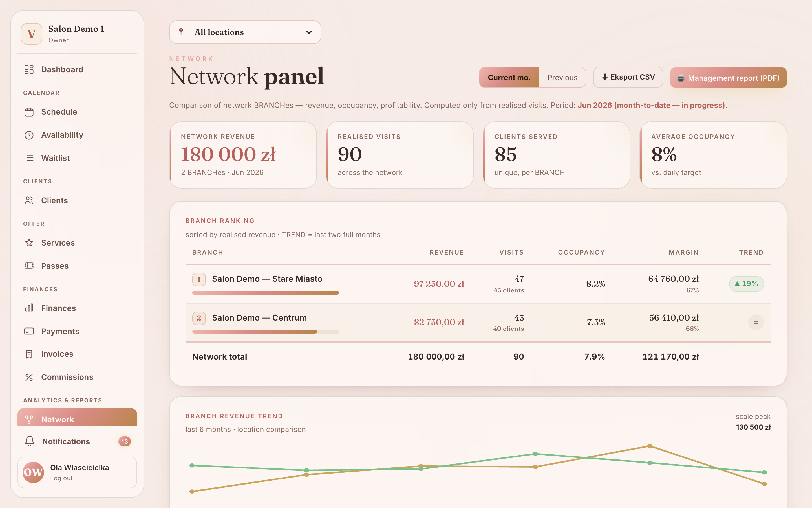Click the OCCUPANCY column header

click(581, 252)
